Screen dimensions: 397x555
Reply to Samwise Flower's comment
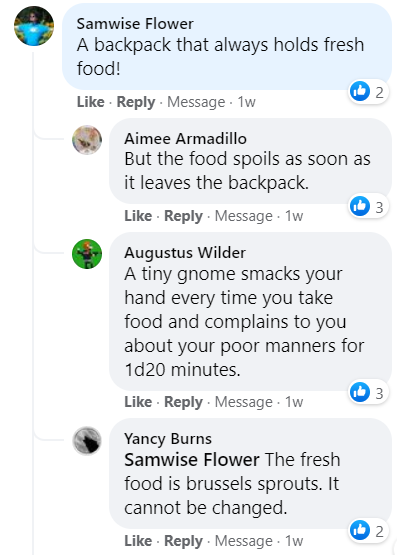pos(136,102)
